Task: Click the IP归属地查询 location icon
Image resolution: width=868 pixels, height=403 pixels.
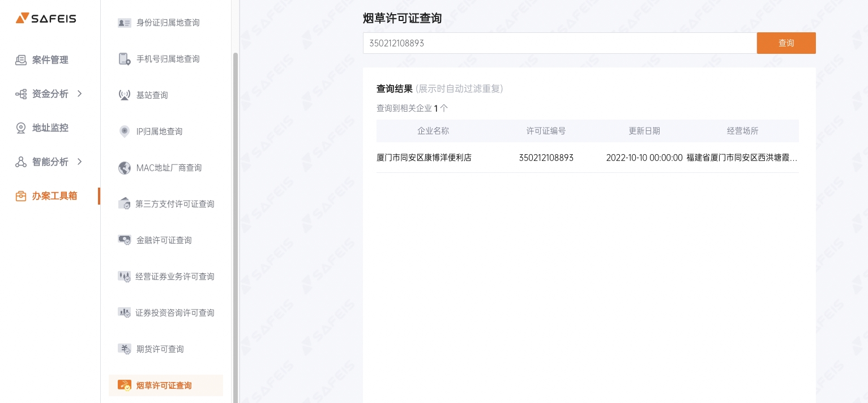Action: click(125, 131)
